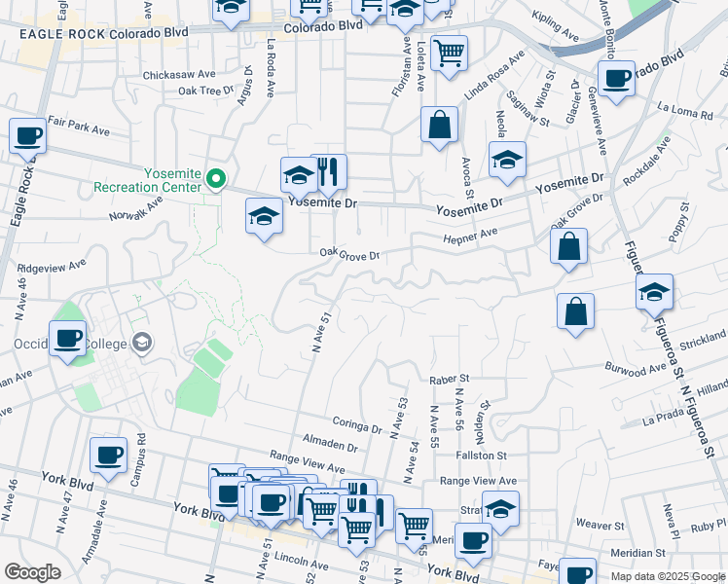
Task: Click the Kipling Ave street label
Action: pyautogui.click(x=556, y=26)
